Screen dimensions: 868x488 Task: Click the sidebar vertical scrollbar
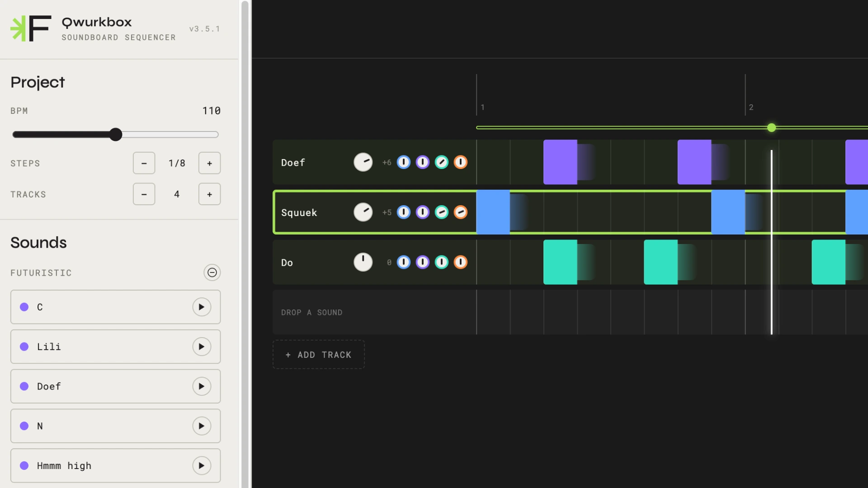[x=245, y=244]
